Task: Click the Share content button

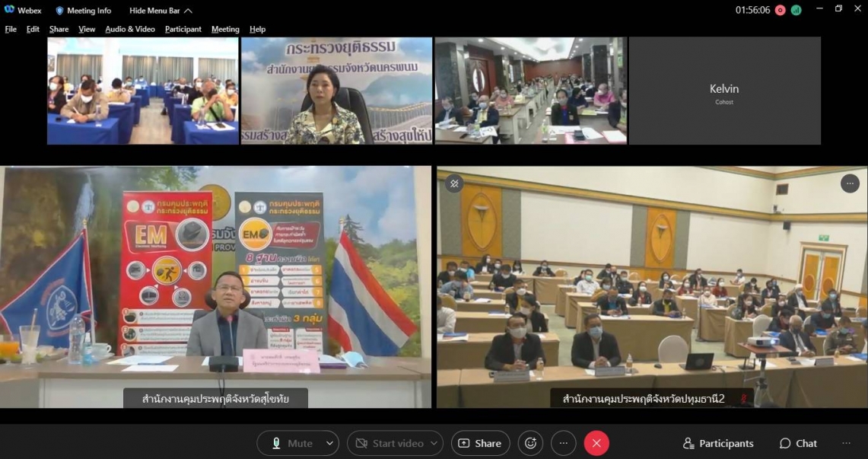Action: [481, 444]
